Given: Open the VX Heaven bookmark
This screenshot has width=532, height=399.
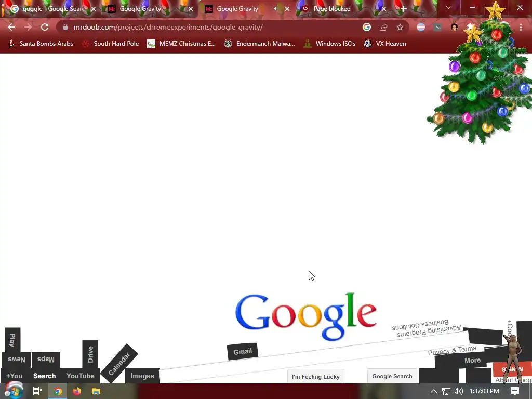Looking at the screenshot, I should point(385,44).
